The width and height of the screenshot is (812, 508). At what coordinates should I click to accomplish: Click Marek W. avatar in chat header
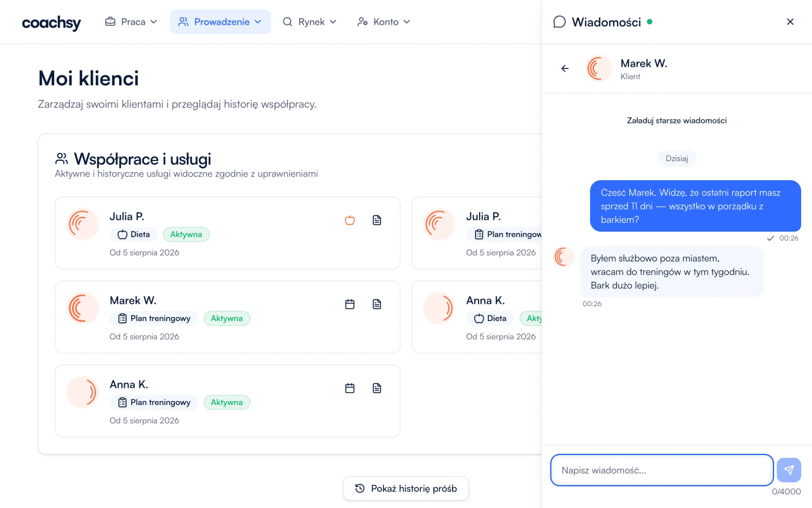[x=599, y=68]
